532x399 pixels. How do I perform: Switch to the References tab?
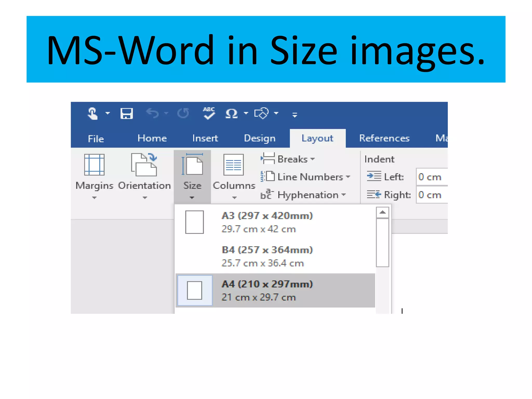[384, 138]
